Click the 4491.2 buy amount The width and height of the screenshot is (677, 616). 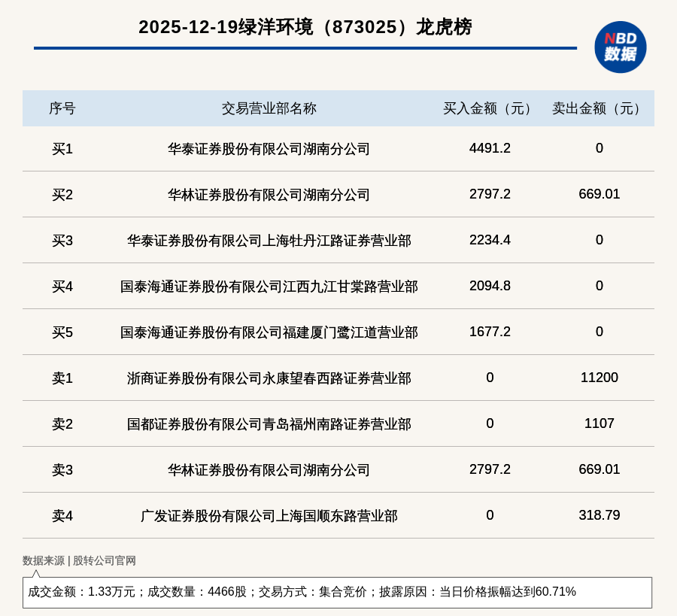[x=490, y=148]
